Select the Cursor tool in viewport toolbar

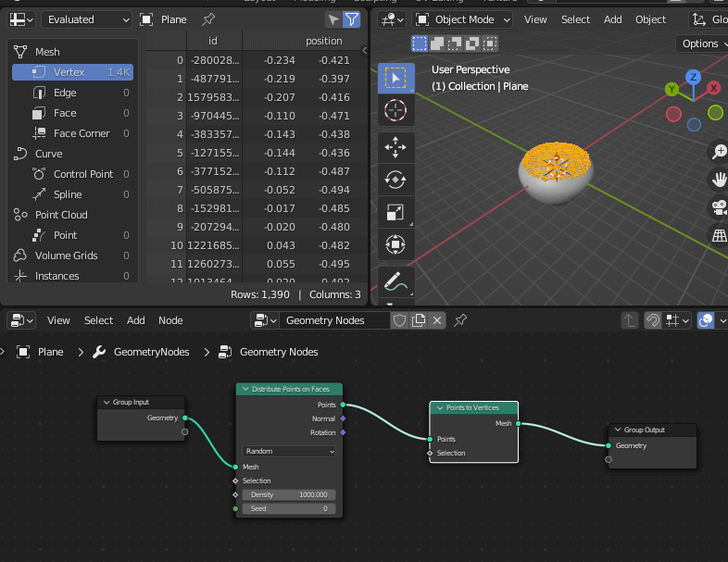tap(395, 110)
